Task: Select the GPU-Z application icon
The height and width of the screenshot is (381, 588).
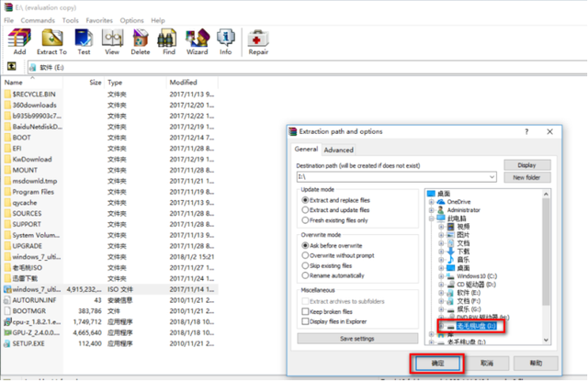Action: click(x=7, y=332)
